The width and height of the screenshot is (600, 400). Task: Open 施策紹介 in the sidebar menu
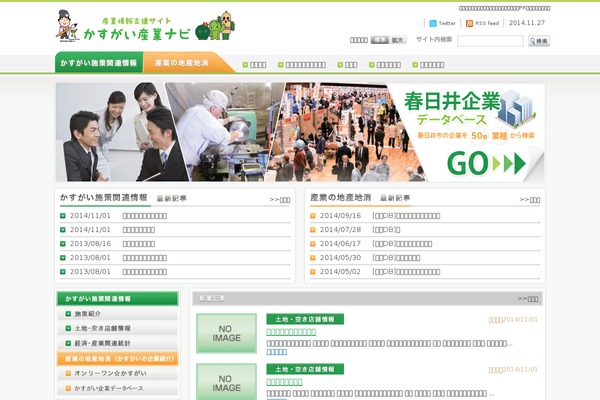coord(117,314)
